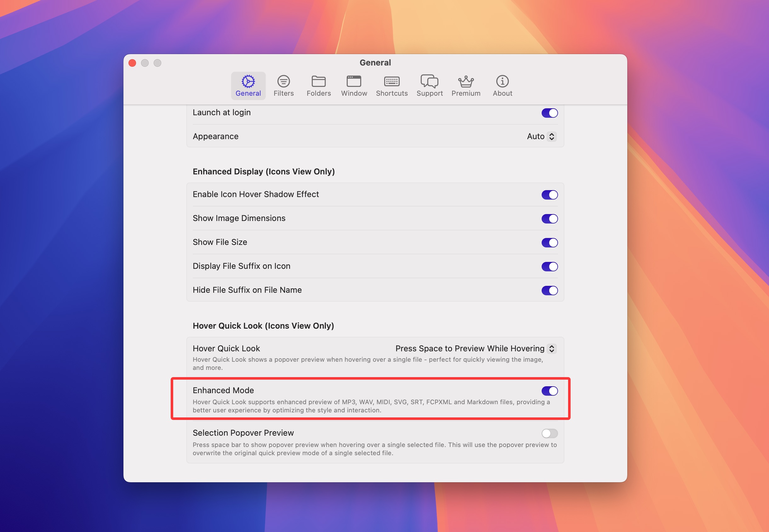Image resolution: width=769 pixels, height=532 pixels.
Task: Turn off Enable Icon Hover Shadow Effect
Action: (x=549, y=195)
